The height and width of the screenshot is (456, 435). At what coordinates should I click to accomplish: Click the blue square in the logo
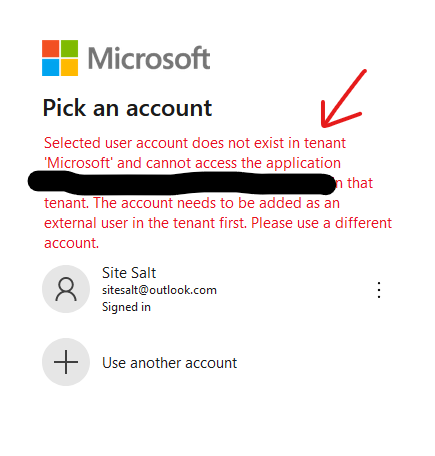tap(51, 68)
